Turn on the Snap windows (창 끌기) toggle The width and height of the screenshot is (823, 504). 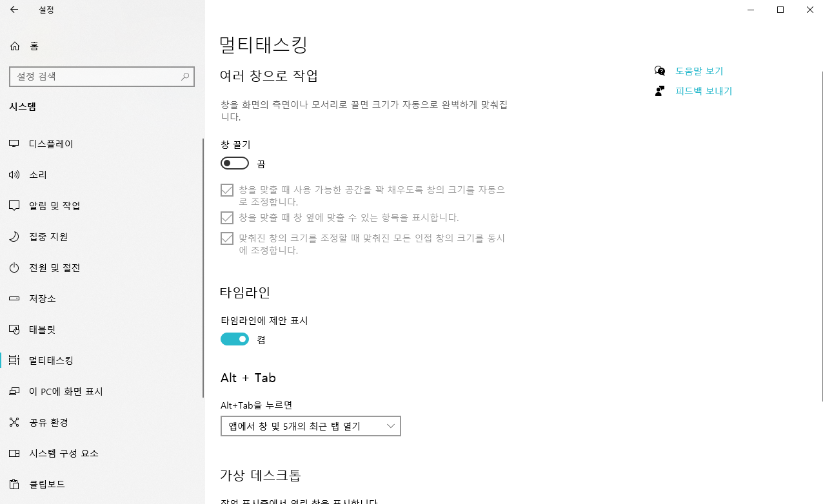pos(235,164)
